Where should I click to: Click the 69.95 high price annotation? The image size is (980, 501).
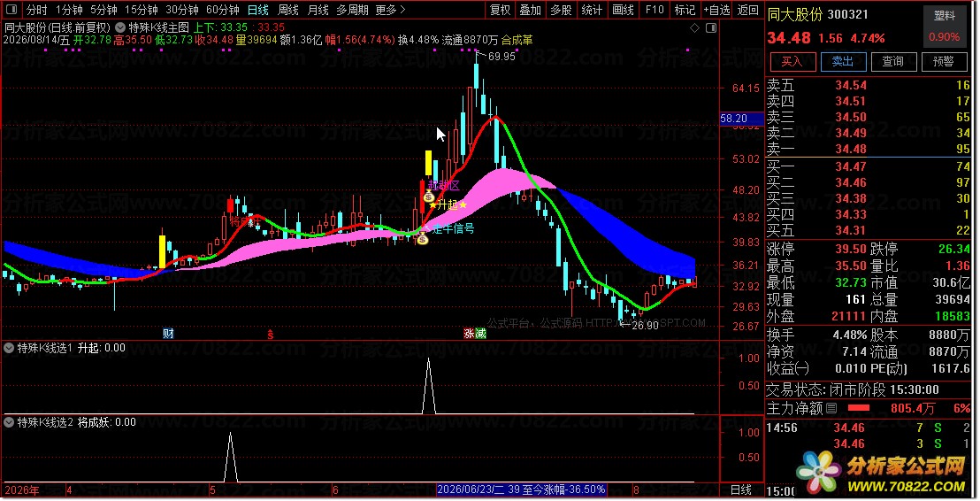[x=501, y=57]
